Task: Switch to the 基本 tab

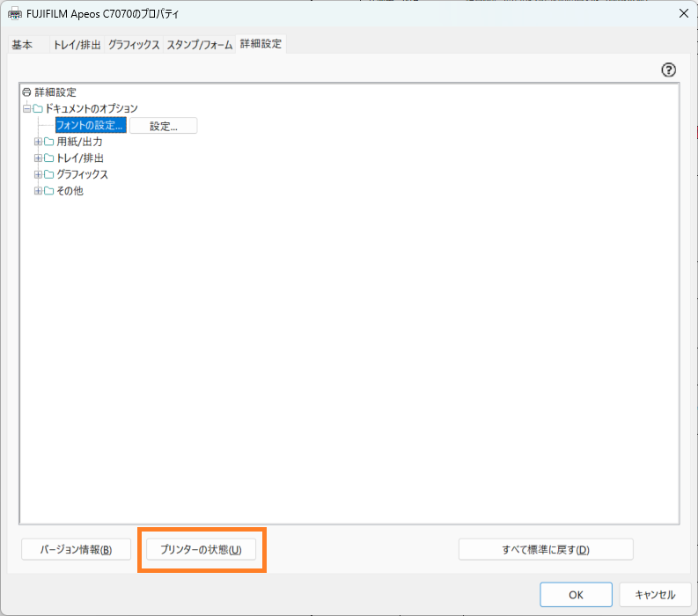Action: [23, 45]
